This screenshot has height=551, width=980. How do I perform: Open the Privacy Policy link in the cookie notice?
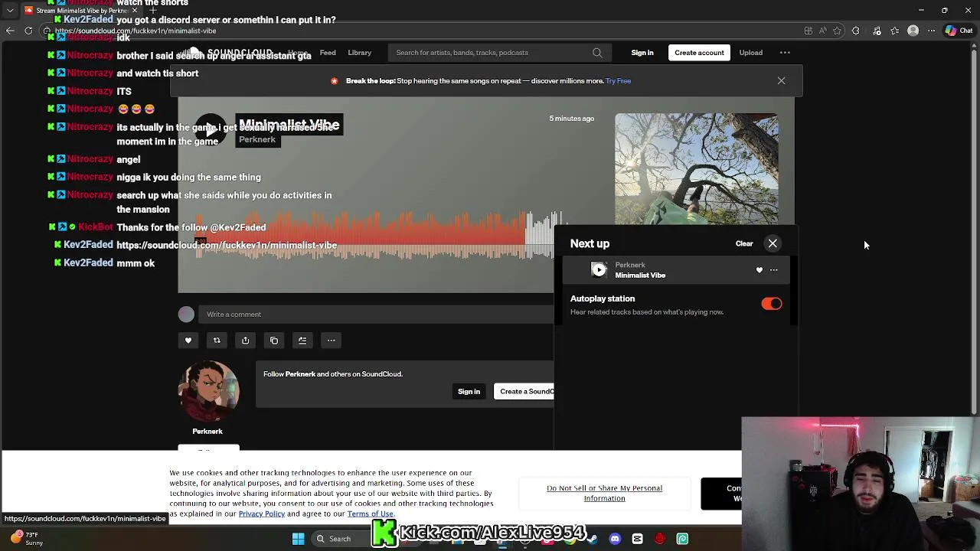pyautogui.click(x=261, y=514)
